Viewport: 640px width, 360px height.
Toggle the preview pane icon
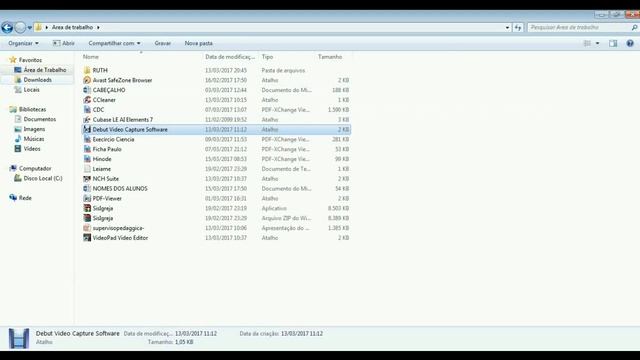[x=613, y=43]
